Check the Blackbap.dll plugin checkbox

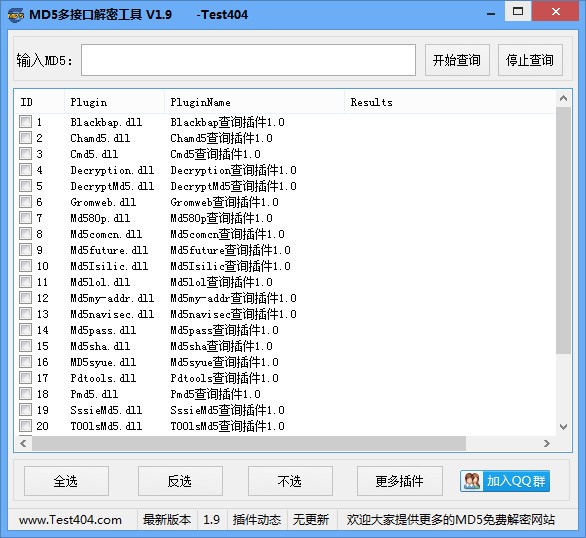25,122
